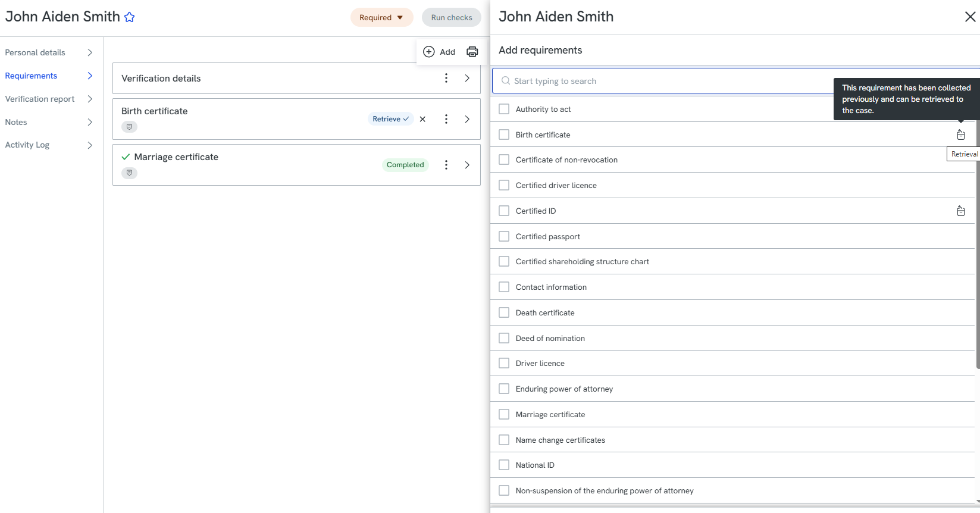Click the plus Add requirement icon

click(x=429, y=52)
